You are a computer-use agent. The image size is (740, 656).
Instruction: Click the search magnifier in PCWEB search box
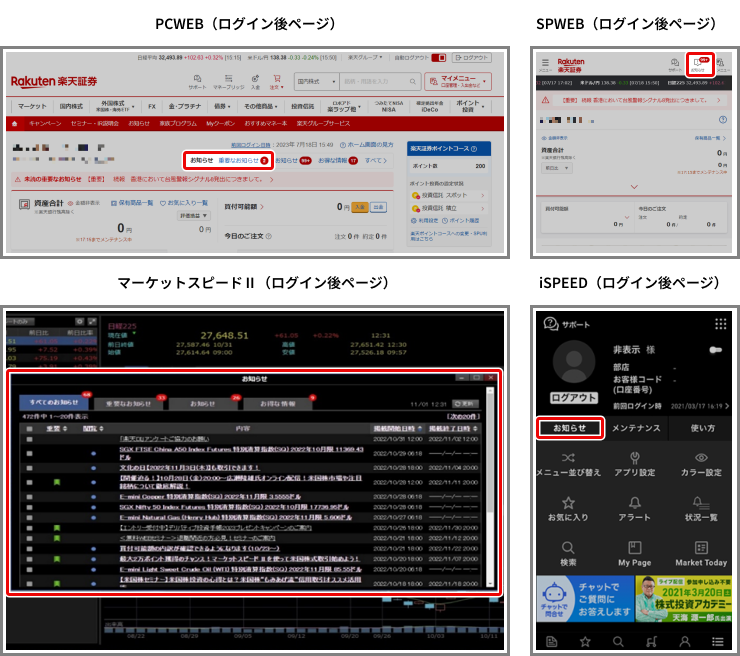412,82
